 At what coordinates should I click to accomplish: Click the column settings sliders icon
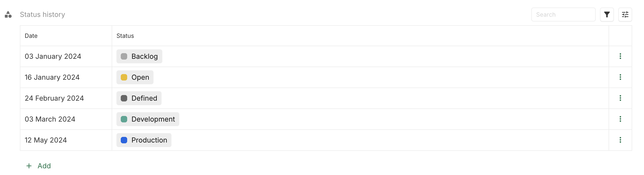[x=625, y=14]
